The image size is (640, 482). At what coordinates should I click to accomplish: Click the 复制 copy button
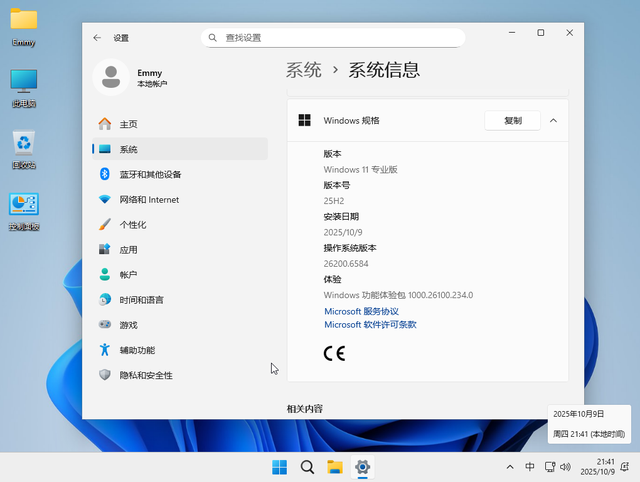(512, 121)
